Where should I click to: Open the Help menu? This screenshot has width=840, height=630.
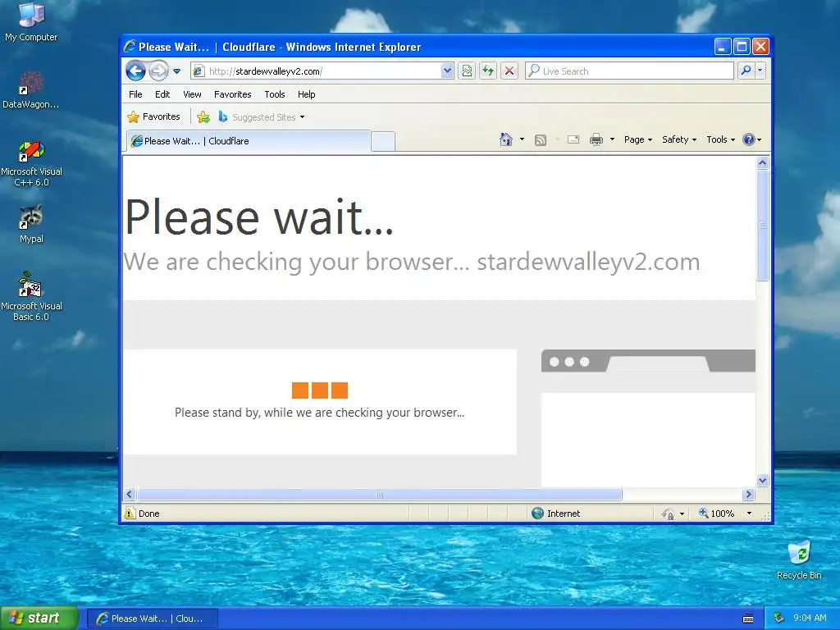click(x=307, y=94)
